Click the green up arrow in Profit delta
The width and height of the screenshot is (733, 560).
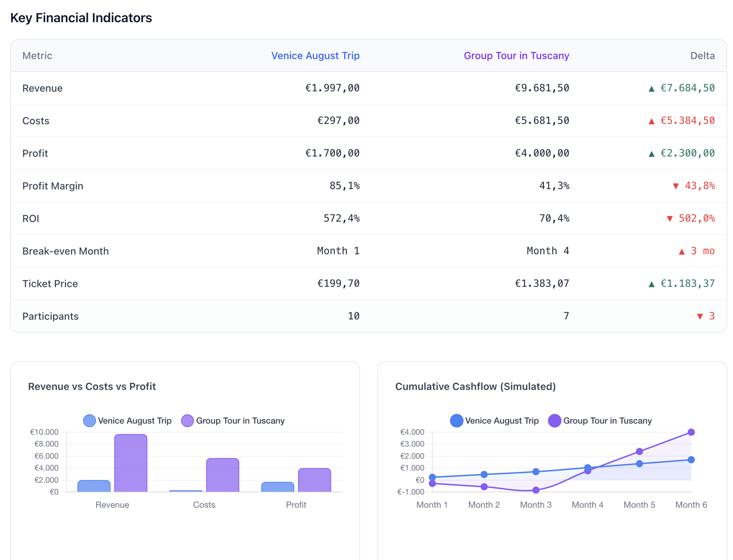pyautogui.click(x=651, y=154)
